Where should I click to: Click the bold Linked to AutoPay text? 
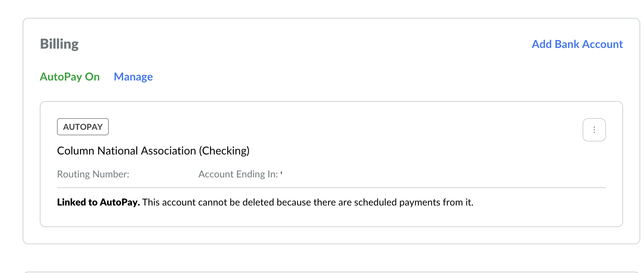click(98, 202)
